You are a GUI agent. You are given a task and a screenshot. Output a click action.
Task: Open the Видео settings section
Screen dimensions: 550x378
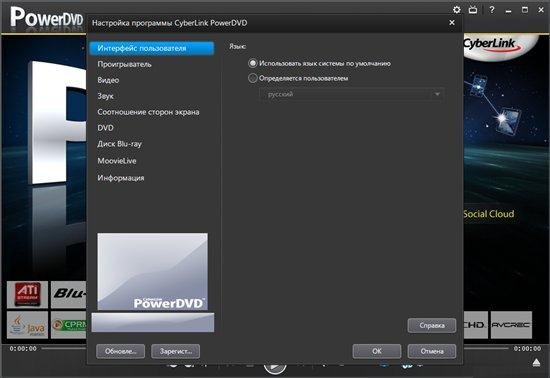click(108, 80)
